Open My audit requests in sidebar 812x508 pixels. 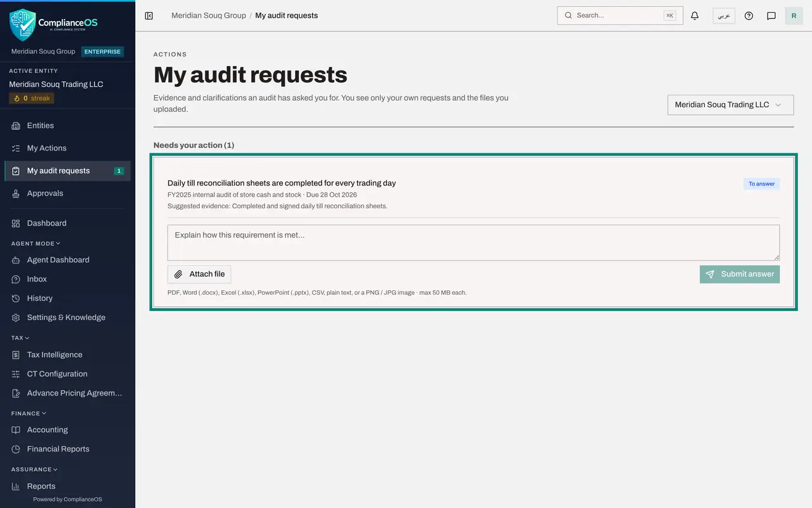[67, 171]
